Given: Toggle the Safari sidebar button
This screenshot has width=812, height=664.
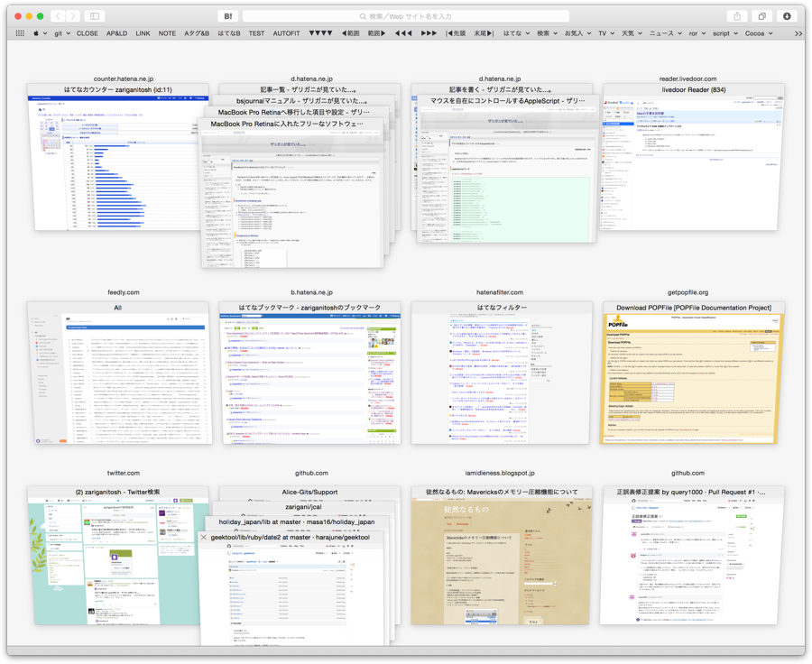Looking at the screenshot, I should coord(95,16).
